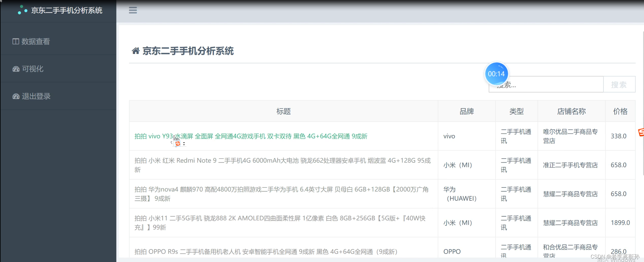The width and height of the screenshot is (644, 262).
Task: Click the 搜索 button
Action: pyautogui.click(x=619, y=84)
